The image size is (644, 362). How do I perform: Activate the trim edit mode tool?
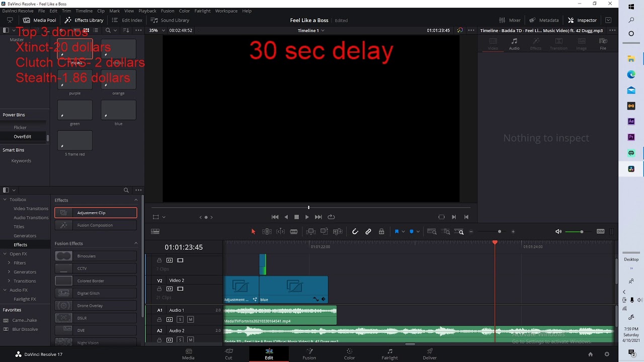[267, 231]
